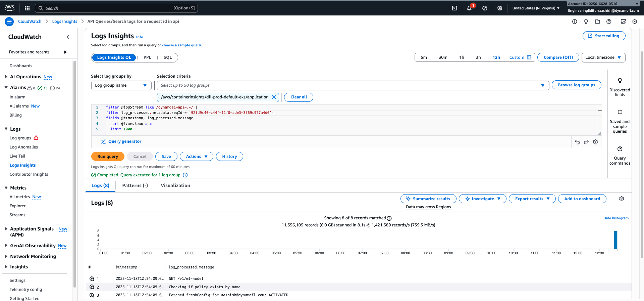Click the AWS search field
Viewport: 644px width, 301px height.
pos(116,8)
